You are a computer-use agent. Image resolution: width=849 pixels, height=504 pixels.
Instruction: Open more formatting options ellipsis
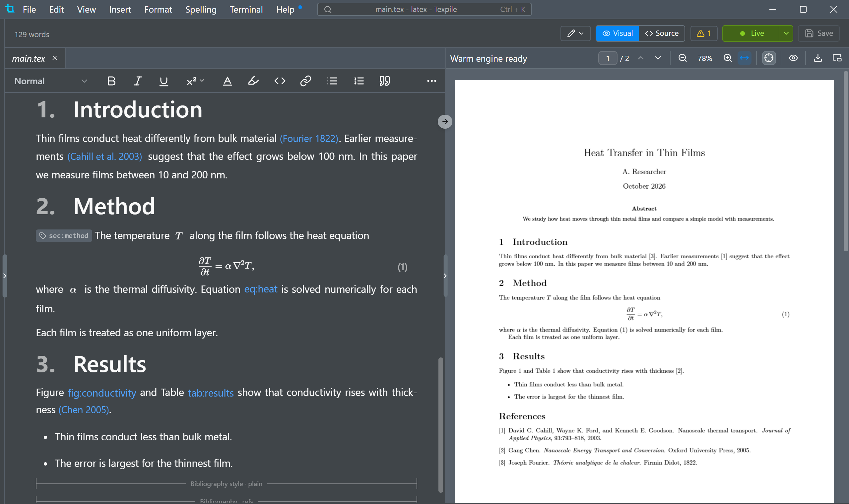(x=431, y=81)
